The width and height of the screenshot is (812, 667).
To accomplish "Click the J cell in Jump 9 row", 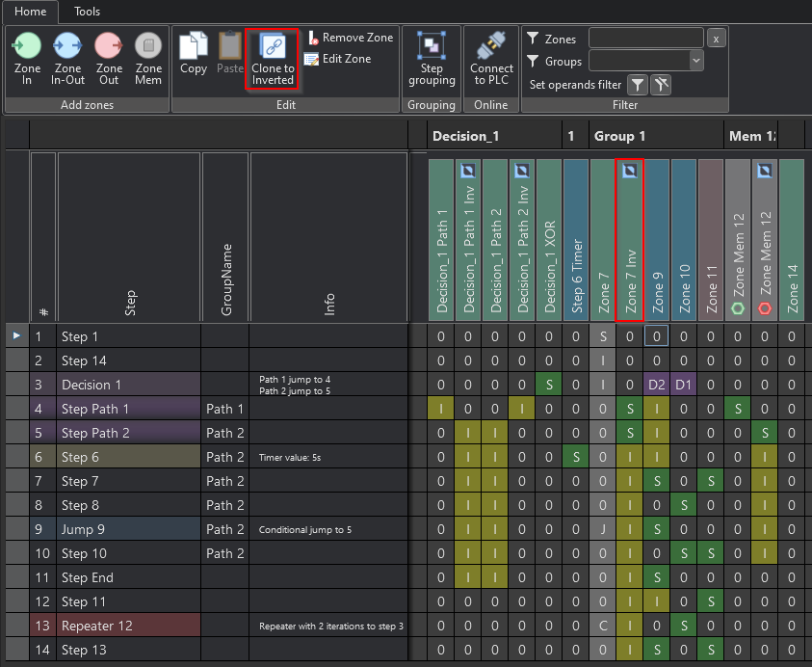I will (603, 529).
